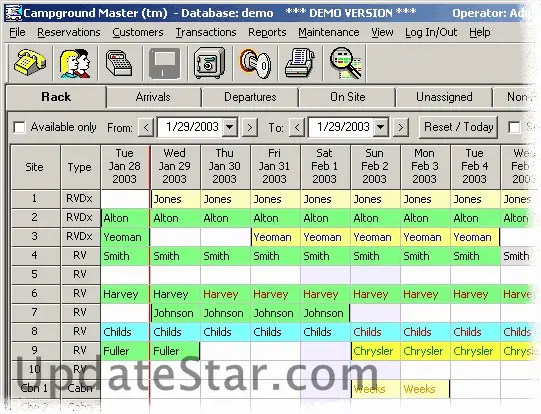
Task: Select the Sat Feb 1 2003 column header
Action: pyautogui.click(x=325, y=167)
